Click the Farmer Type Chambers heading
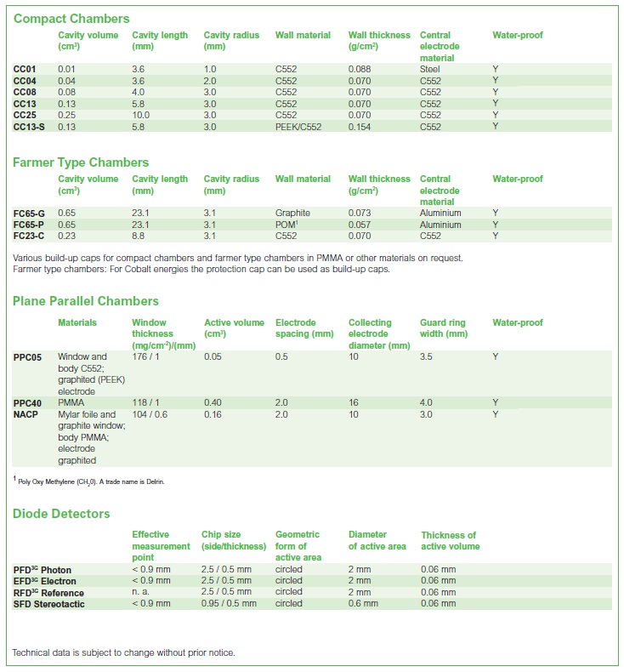This screenshot has width=624, height=672. tap(81, 162)
